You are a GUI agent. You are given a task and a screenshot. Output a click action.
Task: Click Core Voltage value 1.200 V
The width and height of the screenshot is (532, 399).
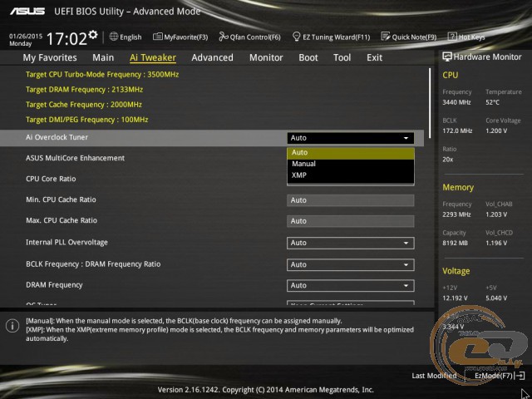tap(496, 131)
